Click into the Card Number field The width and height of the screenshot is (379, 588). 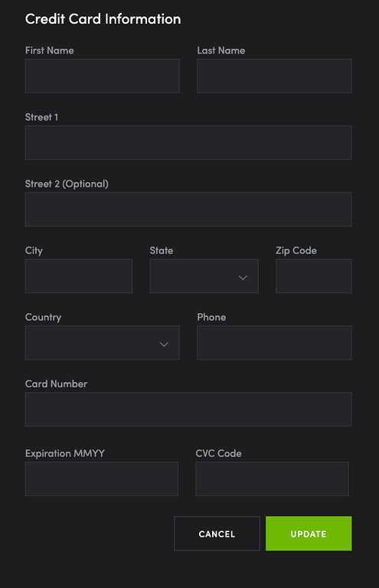coord(188,410)
